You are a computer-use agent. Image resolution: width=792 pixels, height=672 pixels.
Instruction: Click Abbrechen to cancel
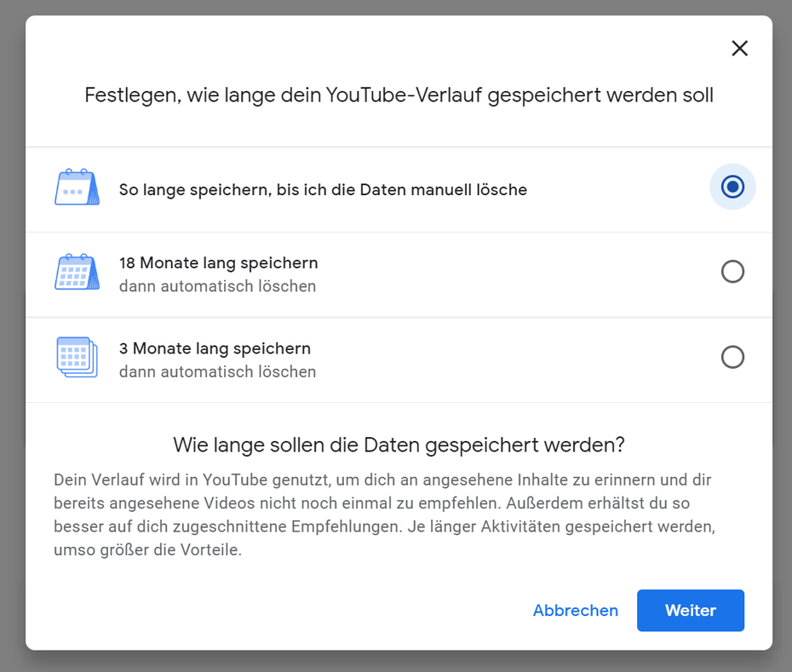coord(576,611)
